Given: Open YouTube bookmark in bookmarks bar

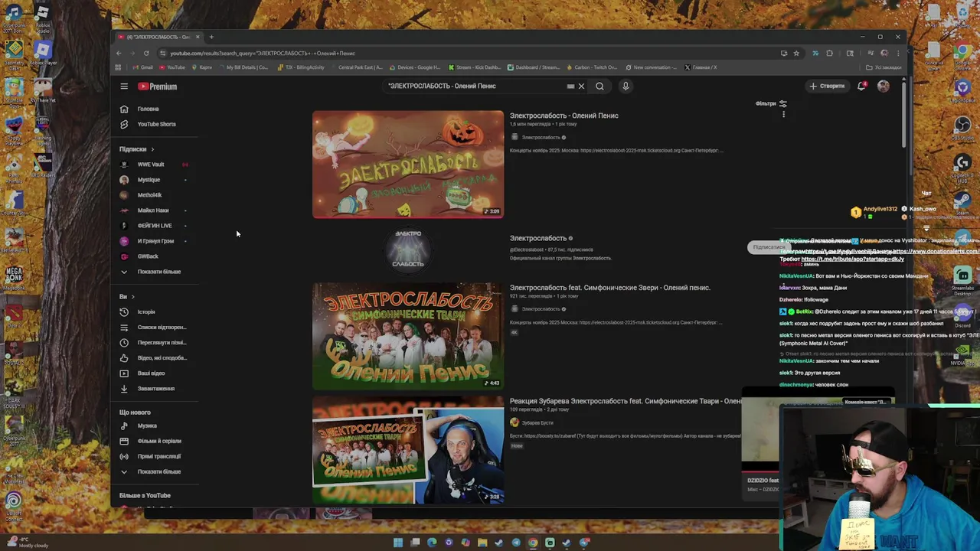Looking at the screenshot, I should click(172, 67).
